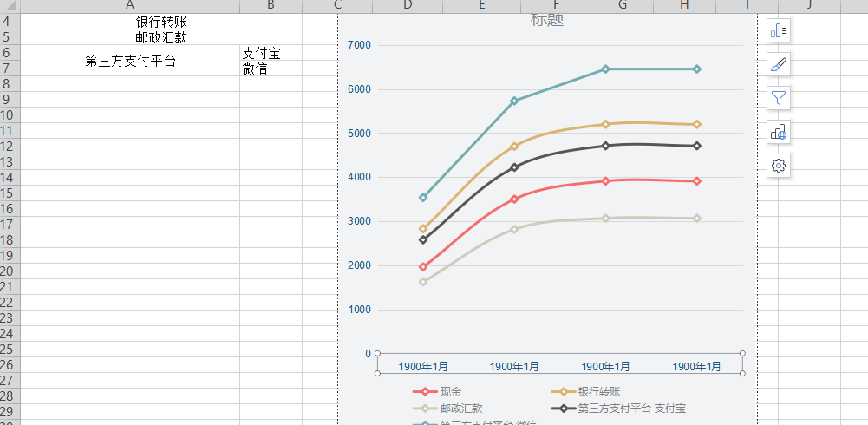Open the chart filter funnel icon
868x425 pixels.
tap(779, 98)
